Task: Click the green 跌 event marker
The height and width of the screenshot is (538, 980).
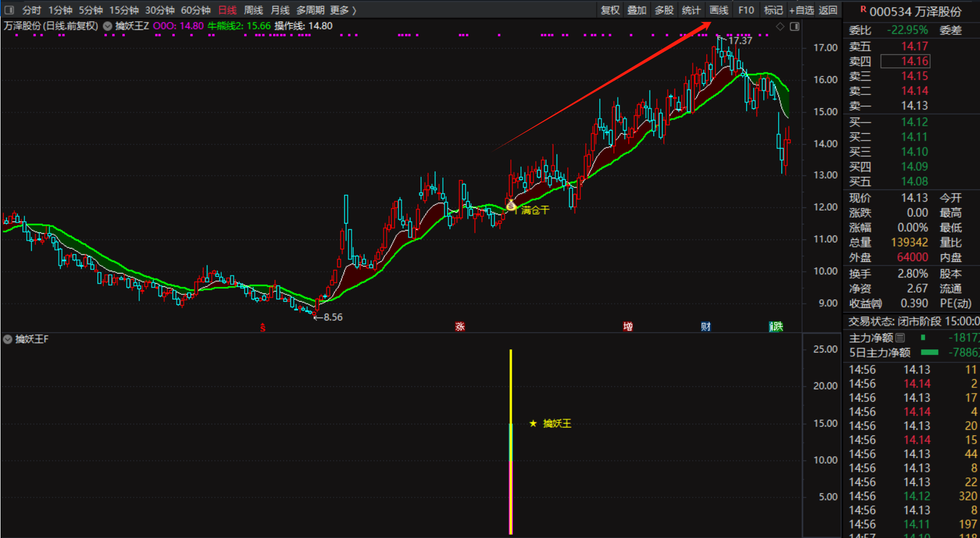Action: (x=776, y=326)
